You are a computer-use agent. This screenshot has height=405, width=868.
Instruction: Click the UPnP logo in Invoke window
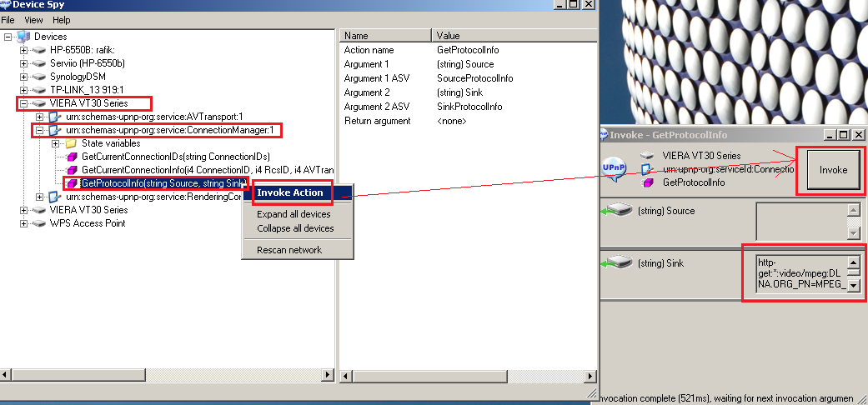point(613,168)
